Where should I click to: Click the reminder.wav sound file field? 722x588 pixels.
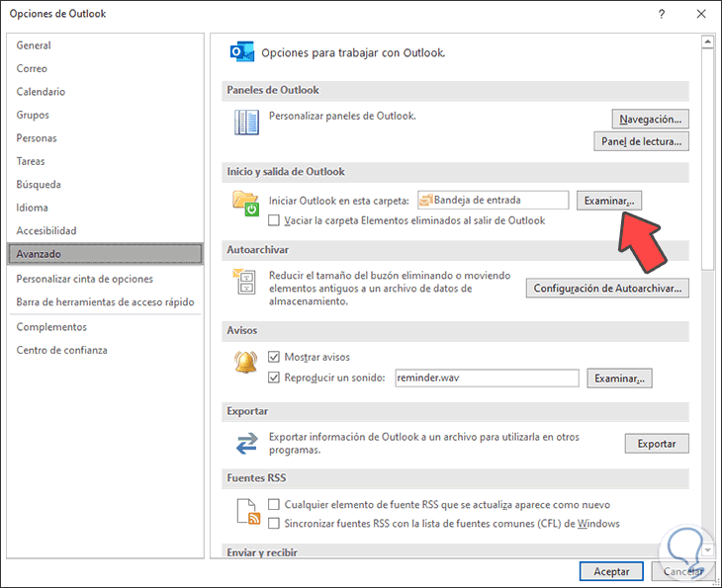point(487,378)
